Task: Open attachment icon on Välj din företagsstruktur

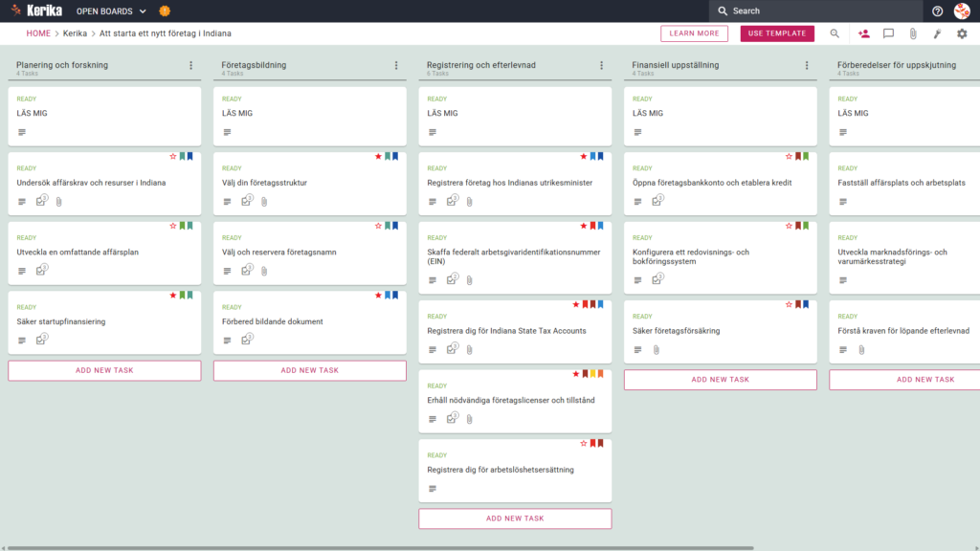Action: (264, 202)
